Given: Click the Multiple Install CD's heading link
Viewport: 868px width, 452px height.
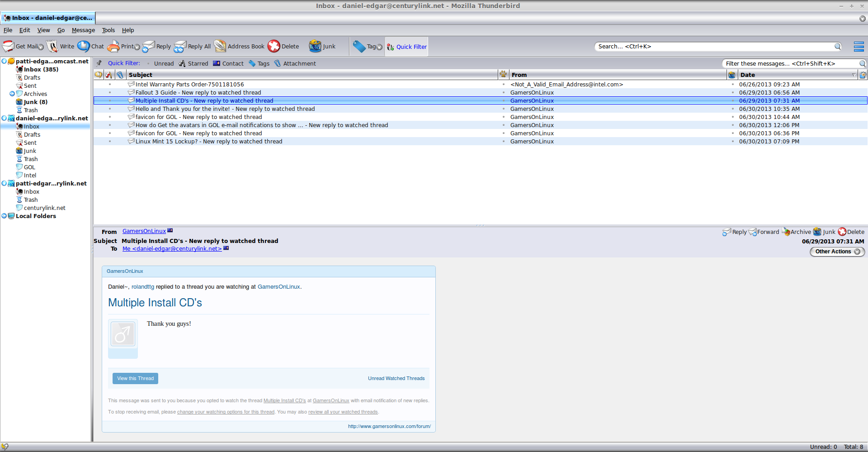Looking at the screenshot, I should [x=155, y=303].
